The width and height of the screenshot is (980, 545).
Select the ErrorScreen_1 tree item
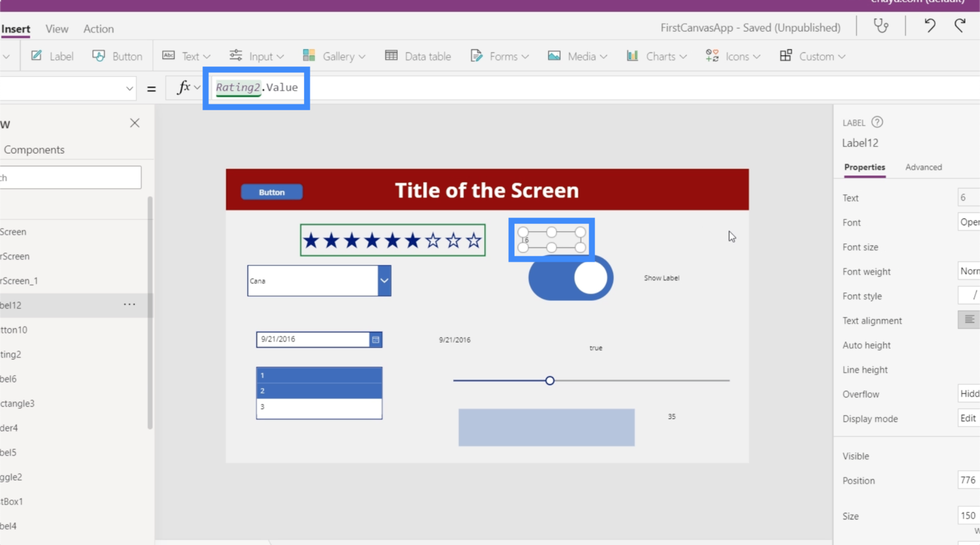click(73, 281)
